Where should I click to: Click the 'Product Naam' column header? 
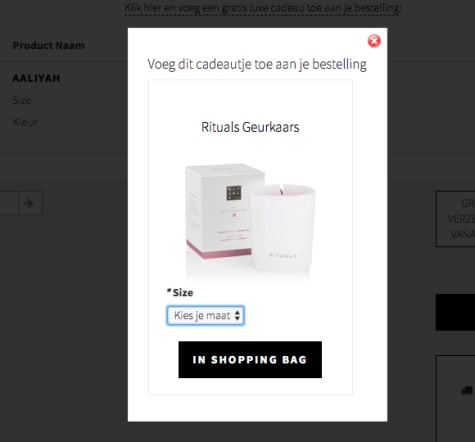click(49, 46)
